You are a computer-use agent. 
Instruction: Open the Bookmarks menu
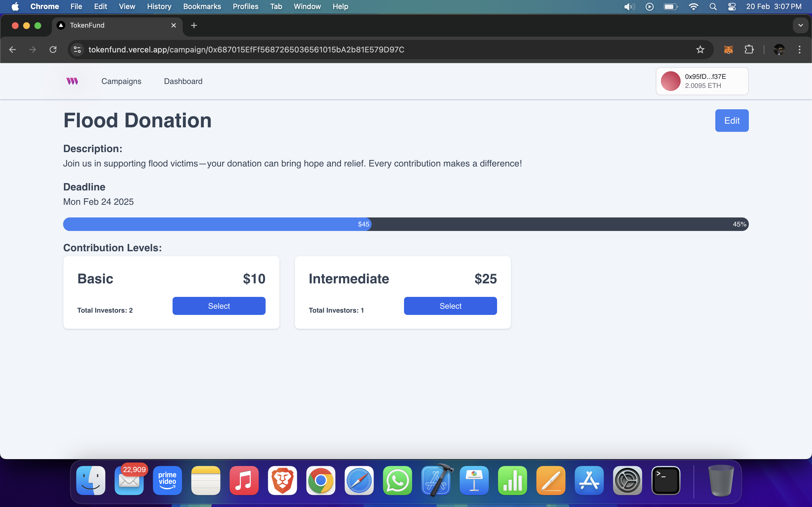(x=202, y=6)
